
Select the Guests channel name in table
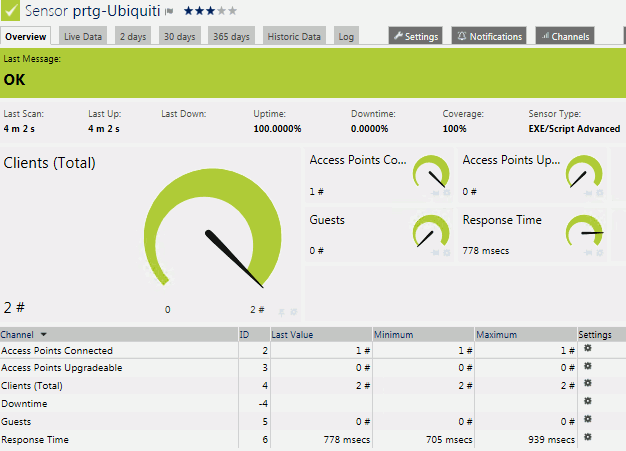coord(16,421)
